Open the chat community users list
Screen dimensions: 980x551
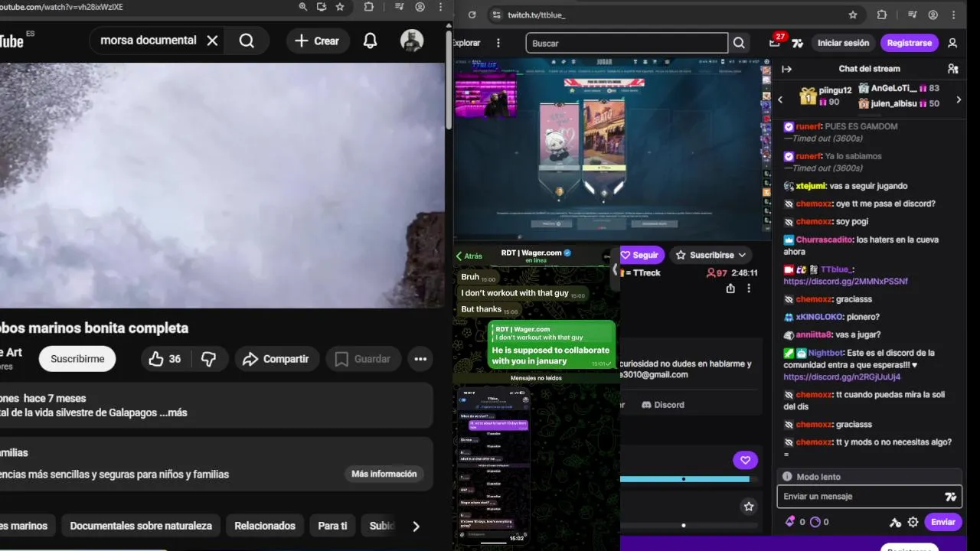[x=952, y=69]
